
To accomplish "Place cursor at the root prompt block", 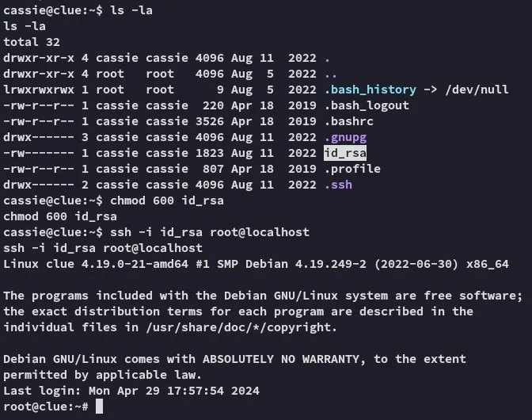I will click(x=99, y=407).
